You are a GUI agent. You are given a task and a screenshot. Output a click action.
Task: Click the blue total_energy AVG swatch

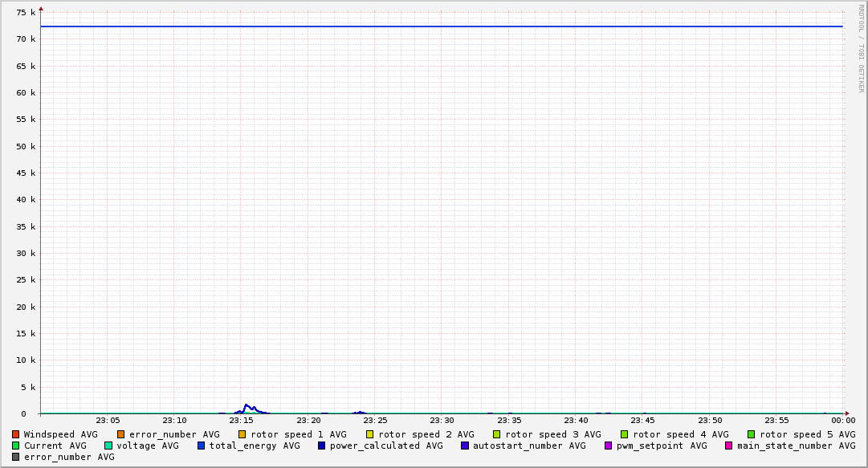pyautogui.click(x=202, y=446)
